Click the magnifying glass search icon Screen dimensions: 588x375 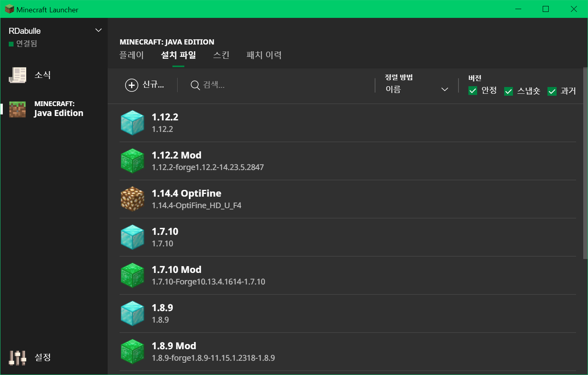coord(195,85)
